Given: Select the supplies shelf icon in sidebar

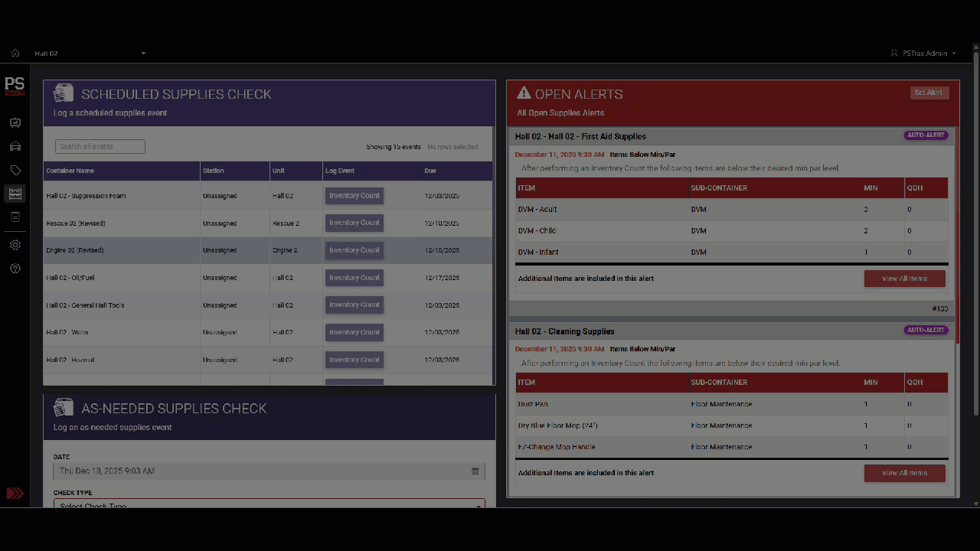Looking at the screenshot, I should point(15,194).
